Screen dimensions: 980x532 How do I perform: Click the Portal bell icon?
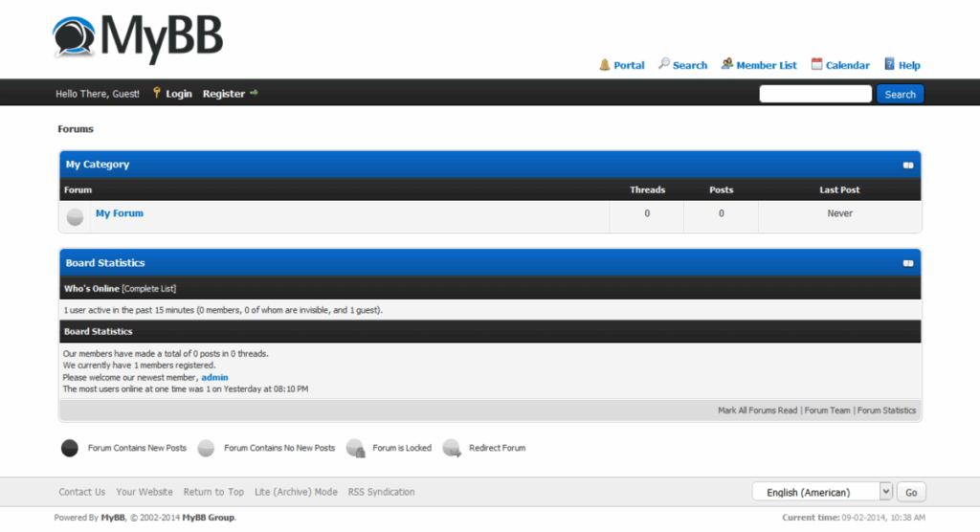click(x=605, y=65)
